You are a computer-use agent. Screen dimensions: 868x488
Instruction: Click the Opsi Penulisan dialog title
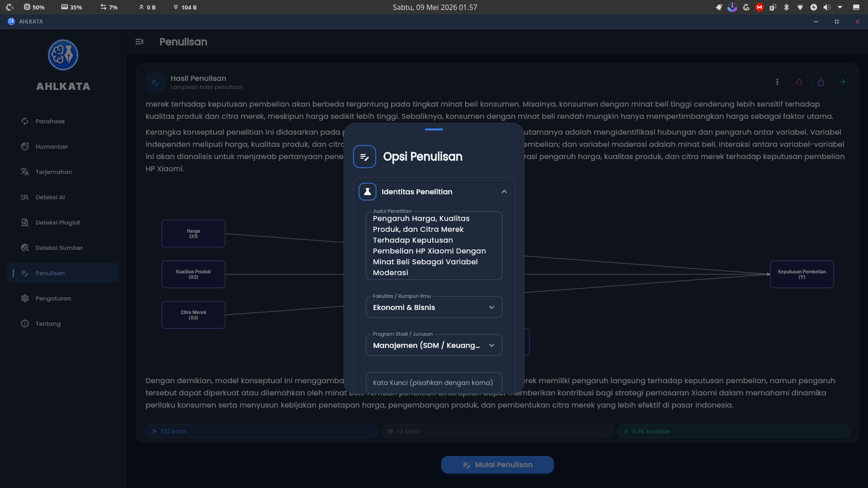[423, 156]
